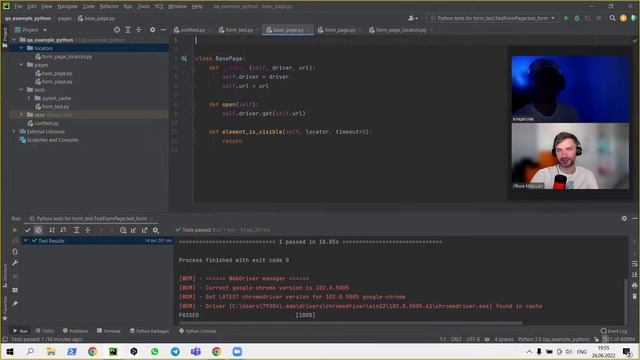
Task: Open base_page.py in project tree
Action: tap(54, 73)
